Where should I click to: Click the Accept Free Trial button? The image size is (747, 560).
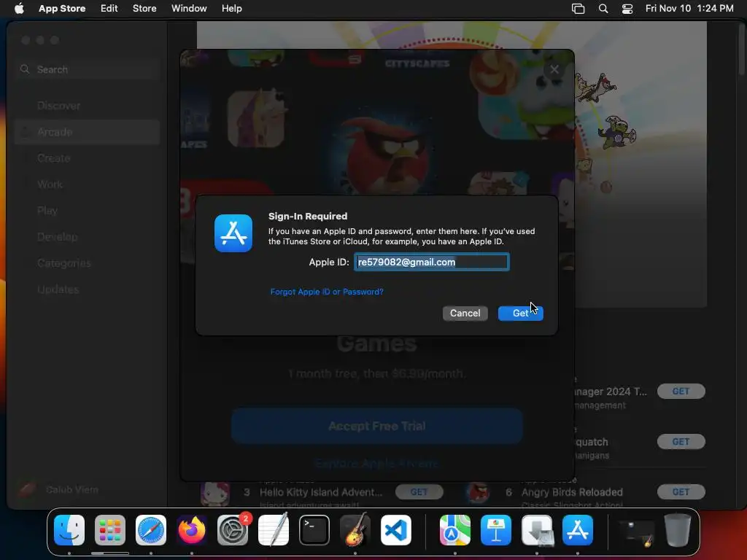(377, 426)
